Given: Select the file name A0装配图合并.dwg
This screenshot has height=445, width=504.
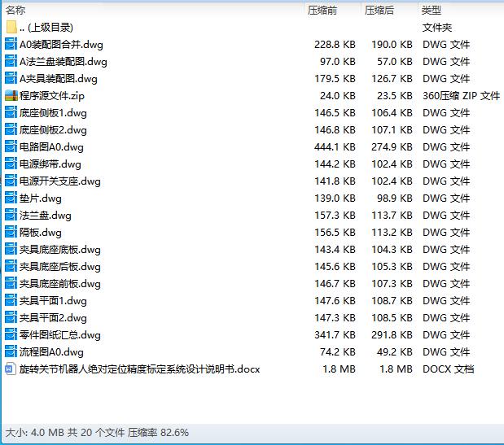Looking at the screenshot, I should pos(61,44).
